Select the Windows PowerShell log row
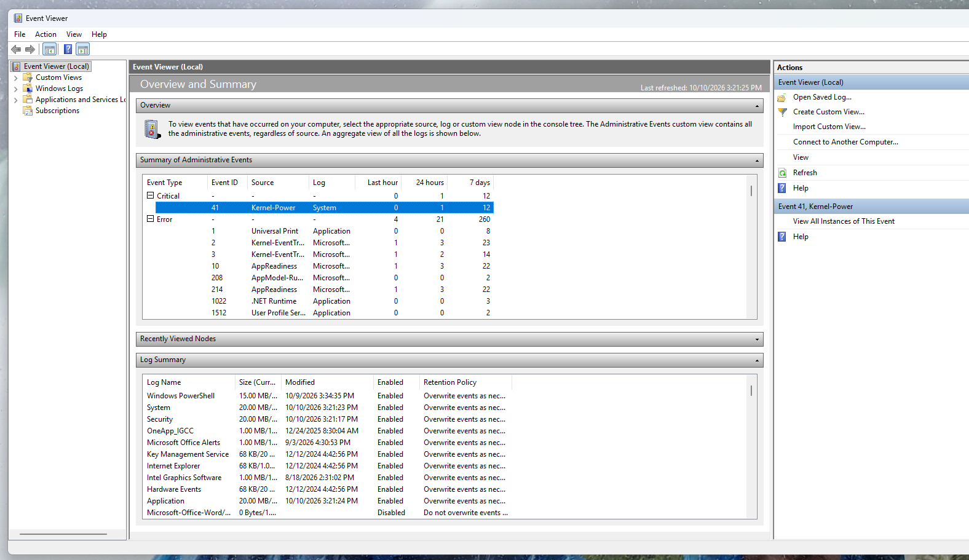Screen dimensions: 969x560 point(328,396)
